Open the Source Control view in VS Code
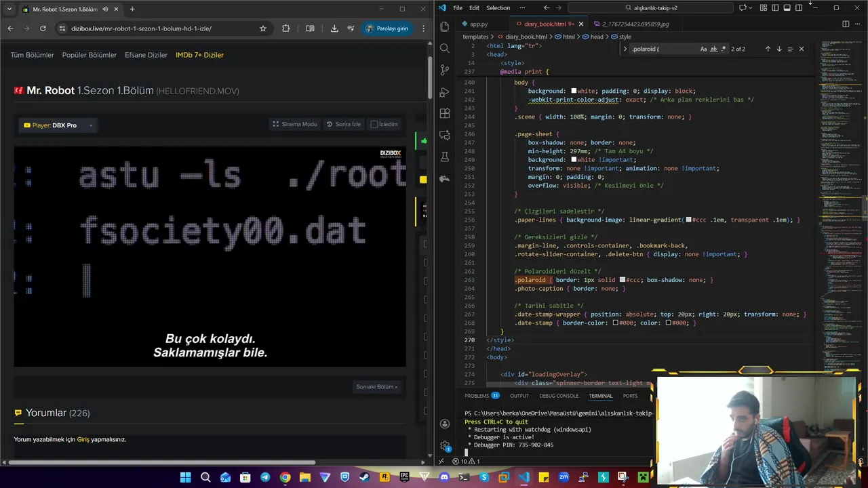 point(445,70)
